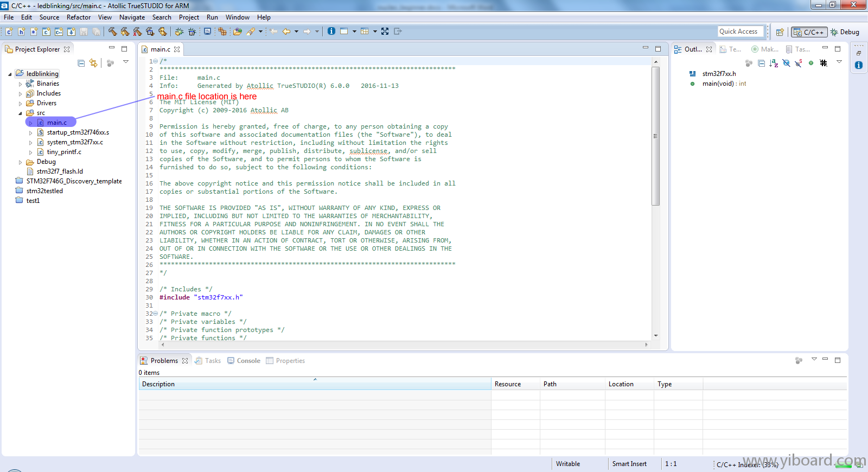Select main(void) in the Outline
Image resolution: width=868 pixels, height=472 pixels.
[x=724, y=84]
